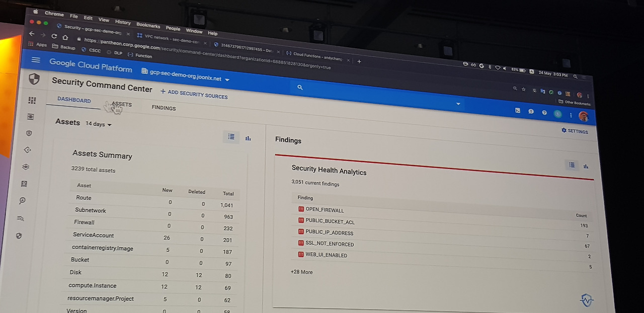Image resolution: width=644 pixels, height=313 pixels.
Task: Switch Assets panel to table list view
Action: click(231, 136)
